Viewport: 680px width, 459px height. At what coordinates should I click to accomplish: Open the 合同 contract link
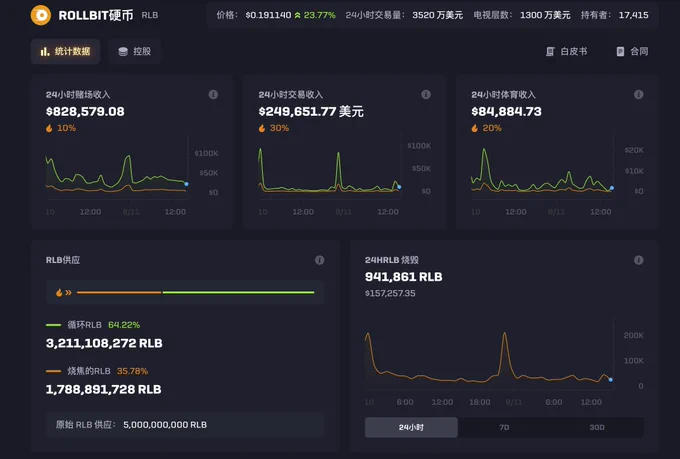[632, 51]
